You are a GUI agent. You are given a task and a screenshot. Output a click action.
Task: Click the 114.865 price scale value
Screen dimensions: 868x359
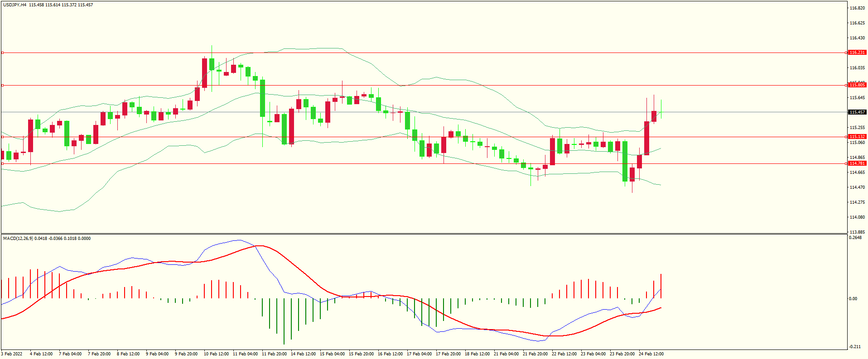[x=857, y=158]
